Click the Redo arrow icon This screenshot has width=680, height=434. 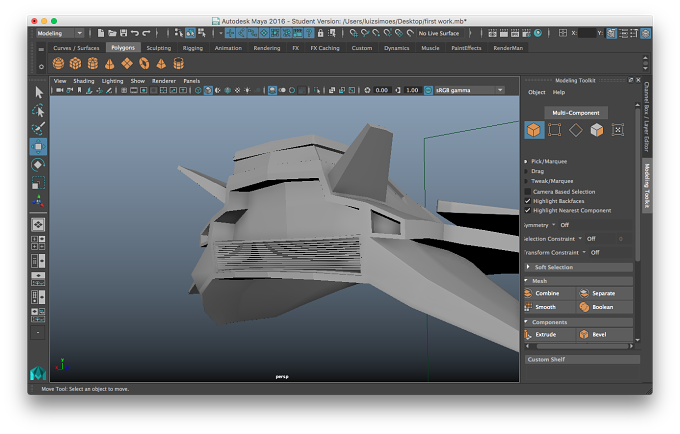point(146,33)
